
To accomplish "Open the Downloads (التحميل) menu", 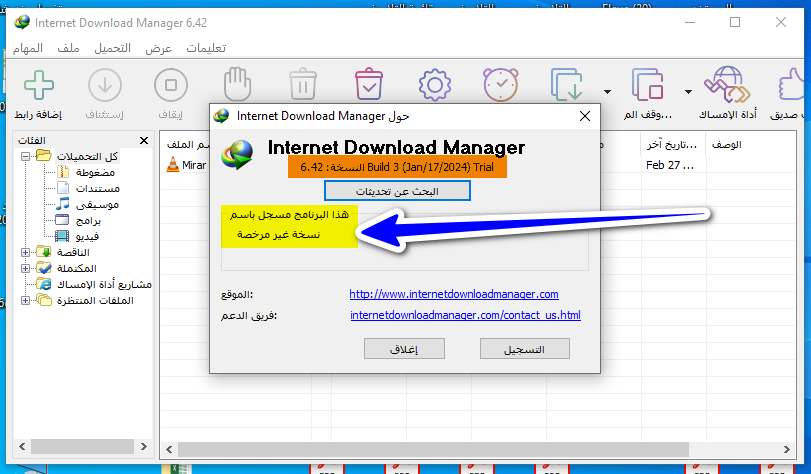I will [112, 48].
